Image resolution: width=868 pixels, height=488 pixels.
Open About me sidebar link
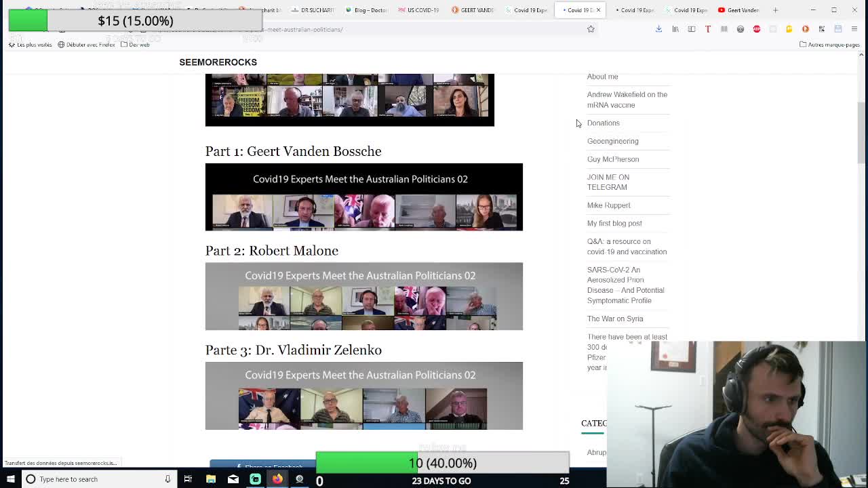tap(602, 77)
